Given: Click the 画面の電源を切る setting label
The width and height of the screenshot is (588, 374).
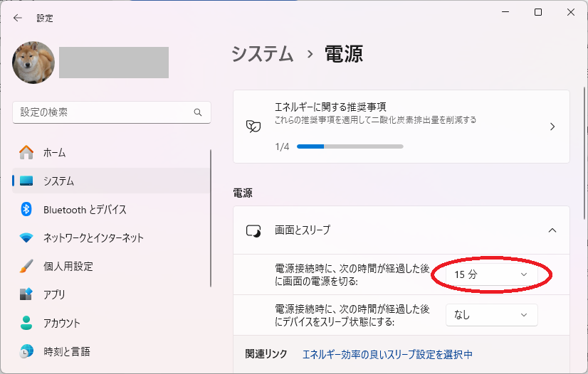Looking at the screenshot, I should click(352, 274).
